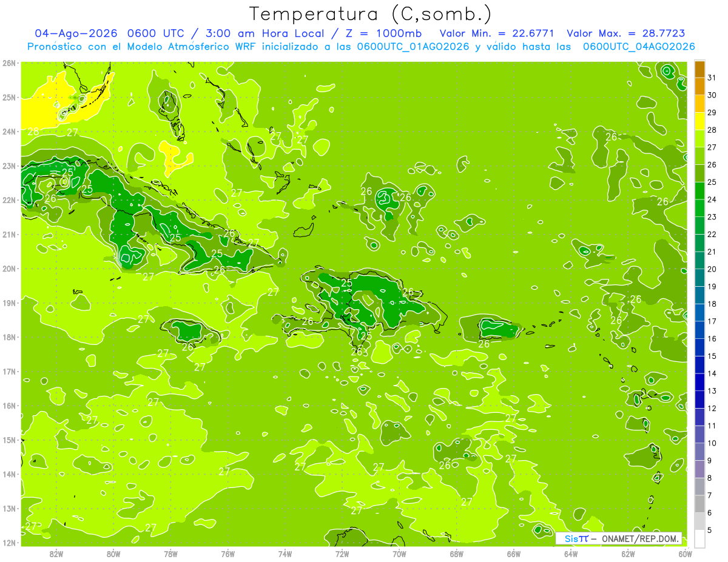Select the number 12 on the color scale

712,408
